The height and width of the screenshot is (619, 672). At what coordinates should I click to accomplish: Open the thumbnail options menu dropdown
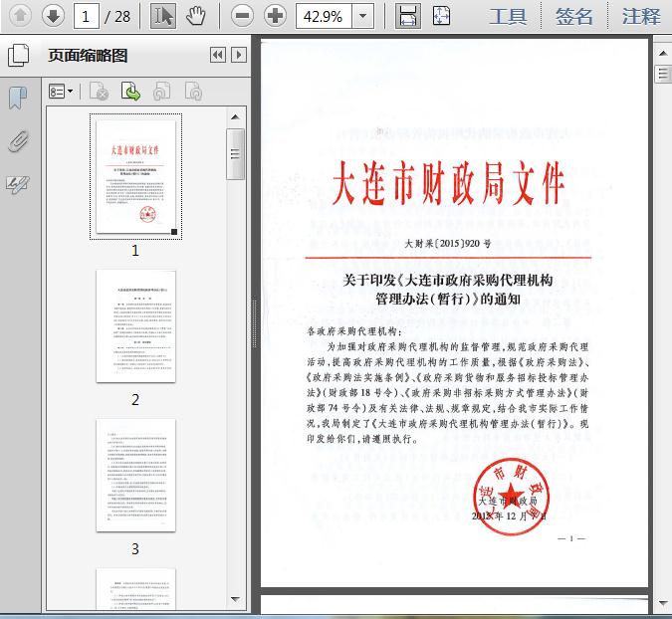61,92
